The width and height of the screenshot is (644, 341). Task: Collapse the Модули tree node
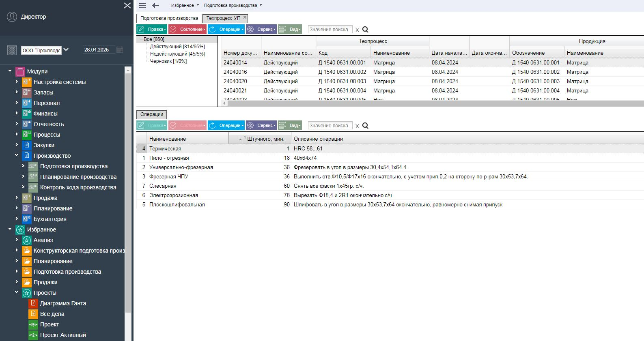(x=10, y=71)
